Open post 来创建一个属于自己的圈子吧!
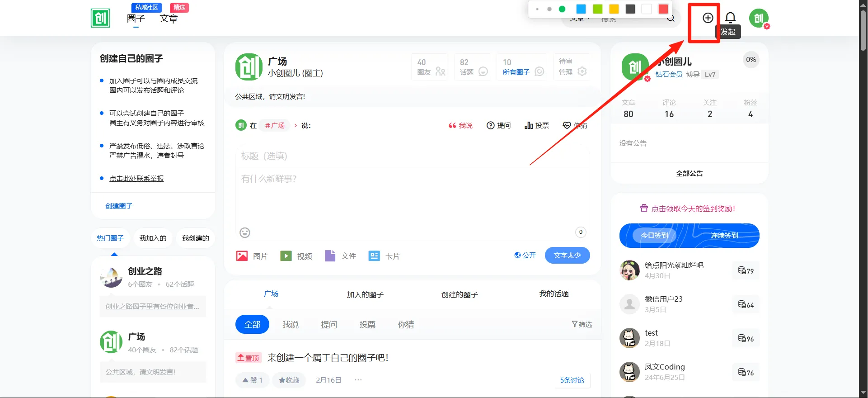This screenshot has height=398, width=868. [328, 358]
